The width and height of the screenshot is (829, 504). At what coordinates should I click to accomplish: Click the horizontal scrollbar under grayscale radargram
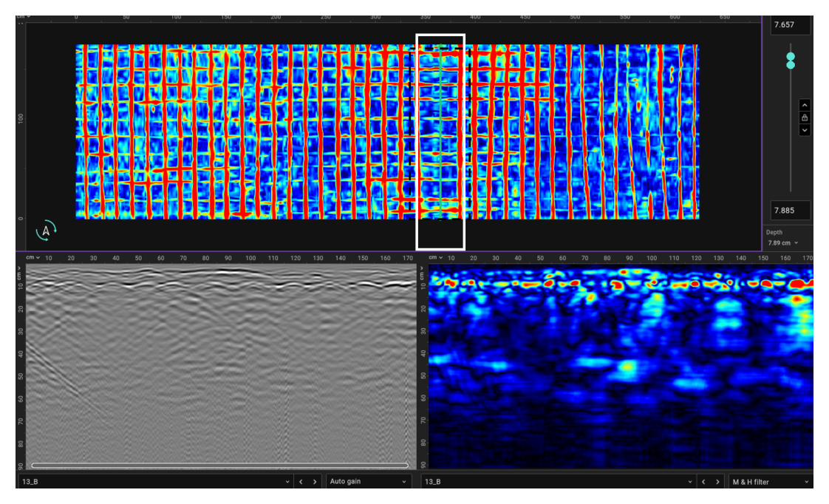tap(219, 466)
